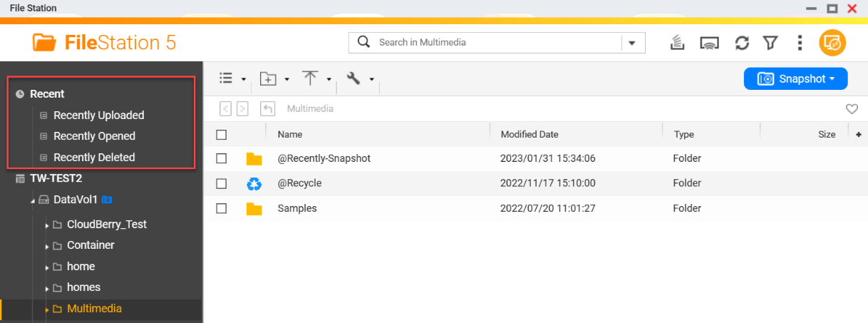Select the Recent sidebar section
This screenshot has height=323, width=868.
point(47,93)
